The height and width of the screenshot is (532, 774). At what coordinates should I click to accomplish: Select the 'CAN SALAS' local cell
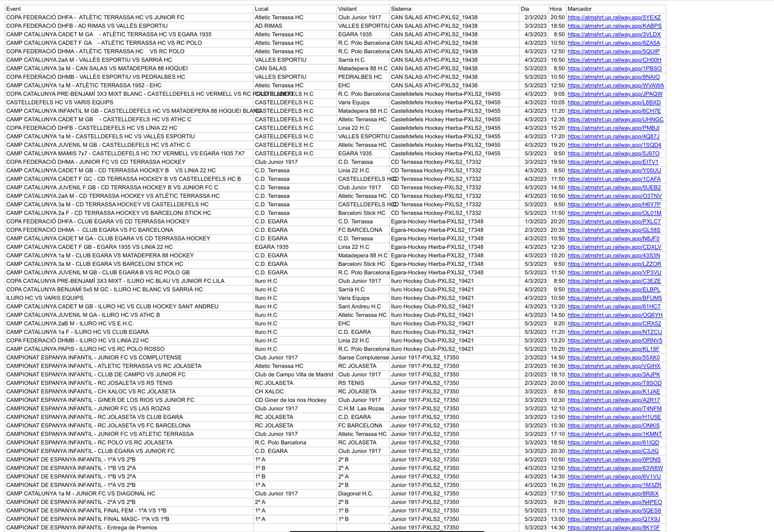295,68
